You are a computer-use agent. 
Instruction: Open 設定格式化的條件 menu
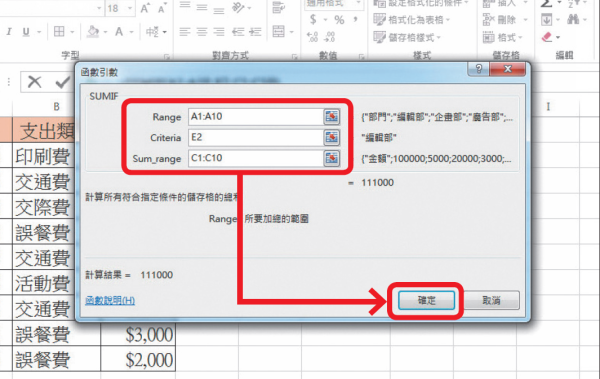(x=421, y=3)
